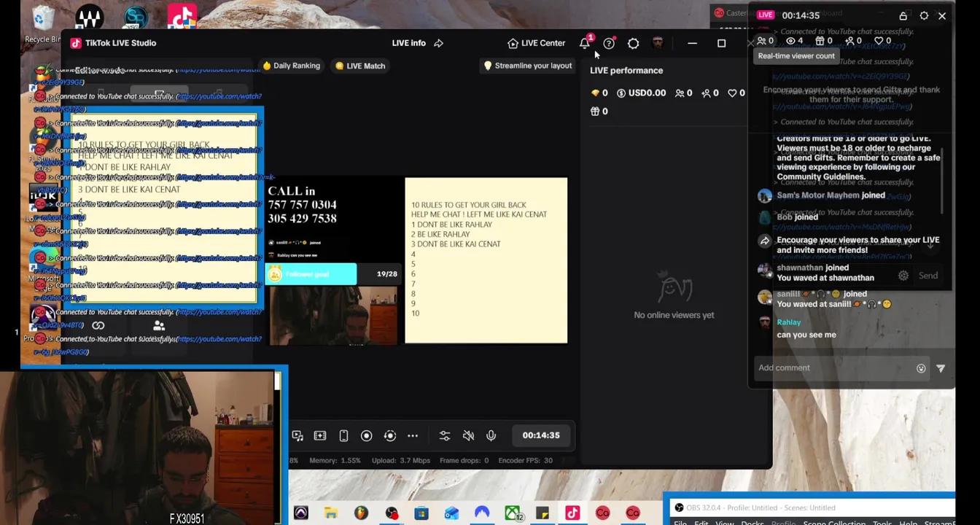
Task: Click the CALL in phone number text source
Action: 302,205
